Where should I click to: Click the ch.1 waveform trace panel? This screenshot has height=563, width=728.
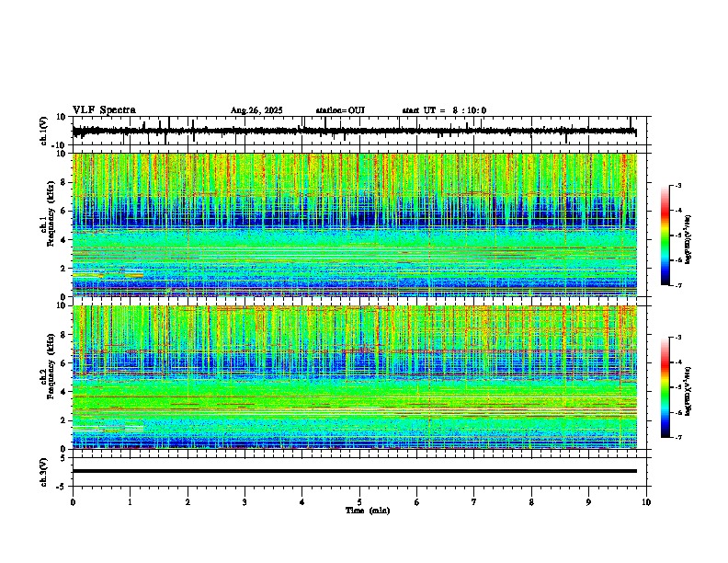(x=361, y=131)
